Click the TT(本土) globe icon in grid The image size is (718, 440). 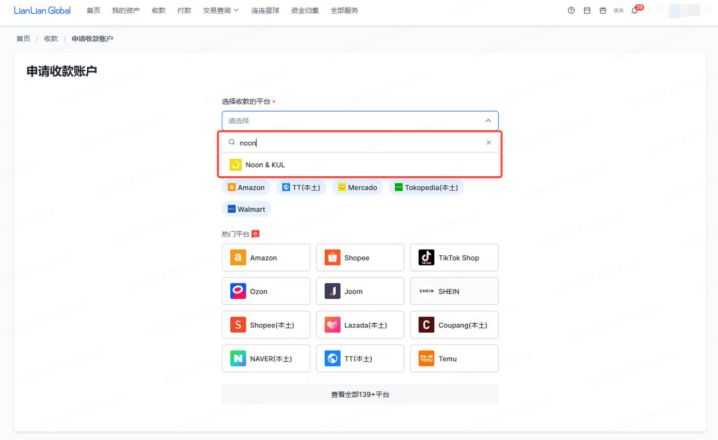[x=332, y=359]
